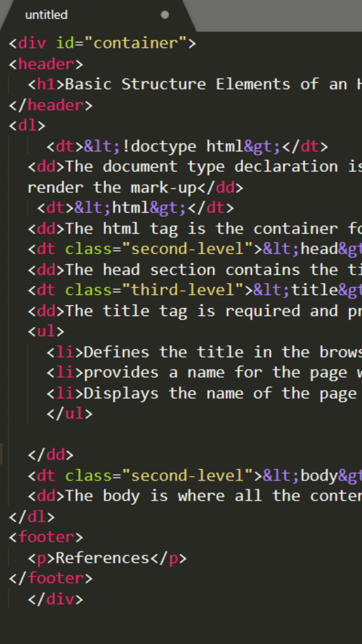
Task: Click the closing ul tag
Action: tap(69, 414)
